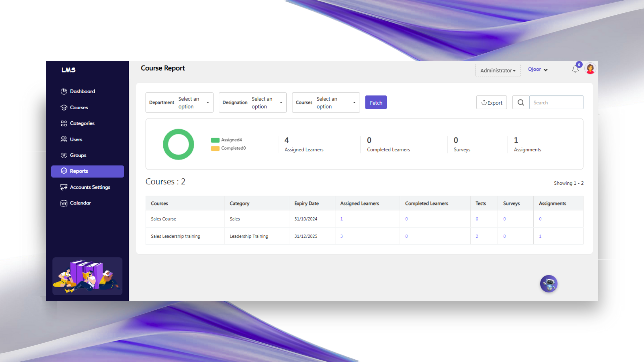The width and height of the screenshot is (644, 362).
Task: Open the chatbot robot assistant
Action: click(x=549, y=284)
